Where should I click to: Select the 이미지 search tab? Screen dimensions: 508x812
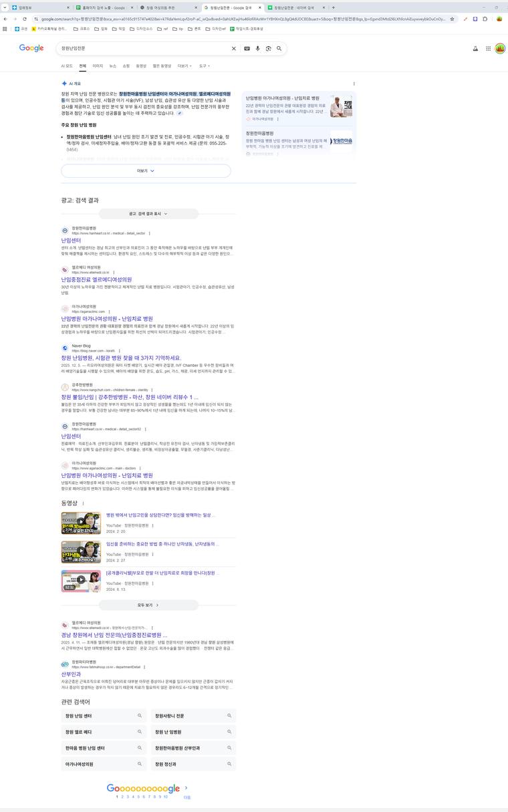98,66
